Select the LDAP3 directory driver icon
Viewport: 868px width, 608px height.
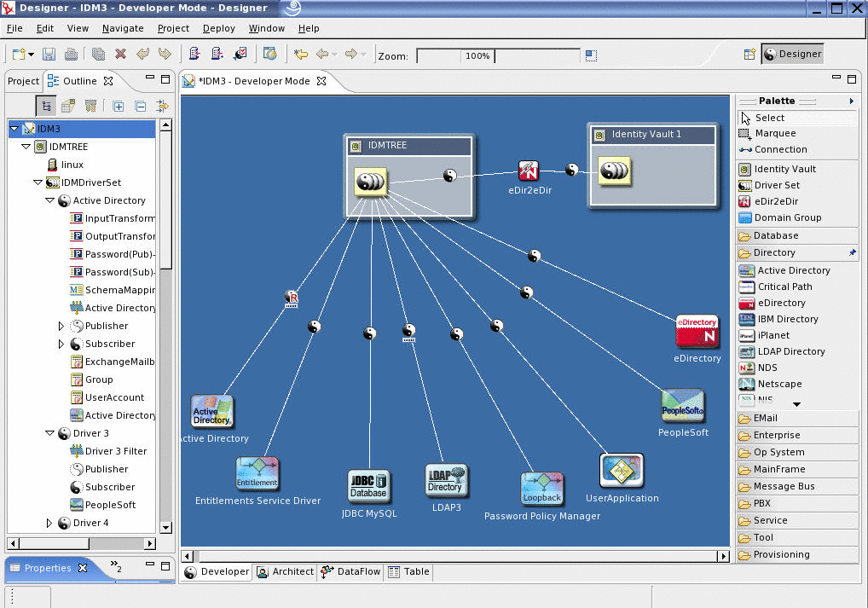446,480
